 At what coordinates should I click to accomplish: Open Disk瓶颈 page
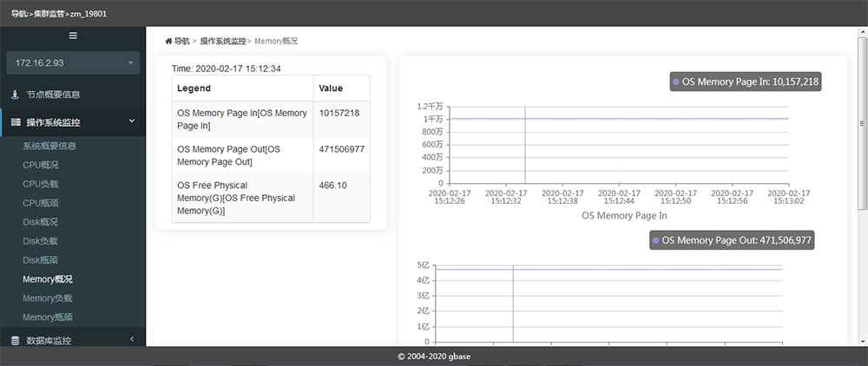pyautogui.click(x=40, y=260)
